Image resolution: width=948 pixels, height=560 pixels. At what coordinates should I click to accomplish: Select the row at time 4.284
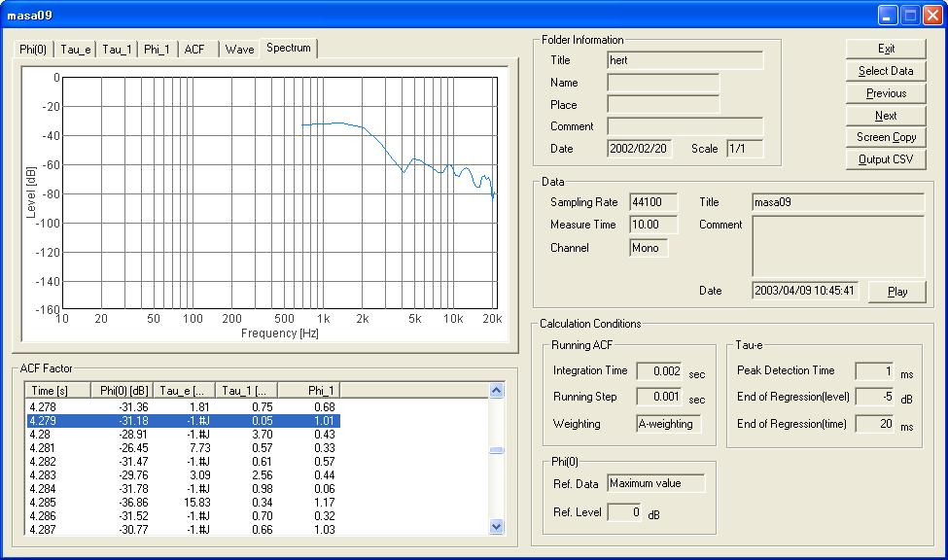pyautogui.click(x=183, y=489)
